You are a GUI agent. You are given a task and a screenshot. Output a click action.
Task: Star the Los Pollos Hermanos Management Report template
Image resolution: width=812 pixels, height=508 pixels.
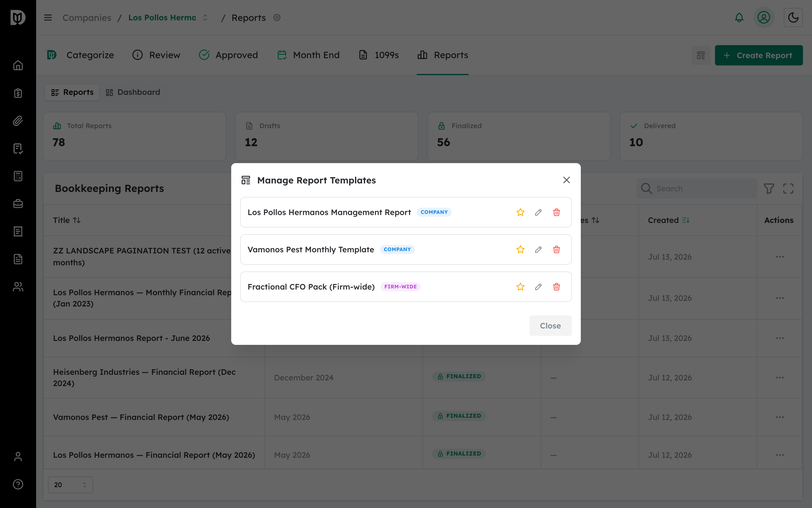coord(520,212)
